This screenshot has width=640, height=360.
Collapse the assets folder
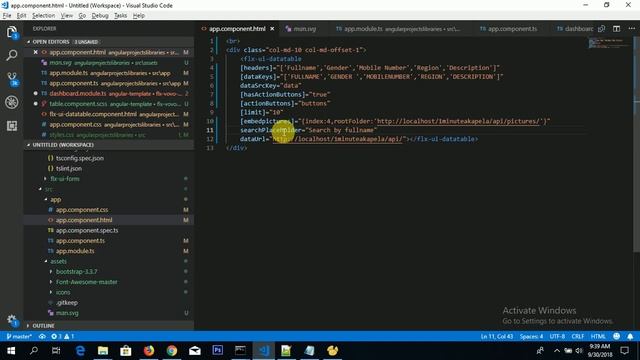click(58, 261)
